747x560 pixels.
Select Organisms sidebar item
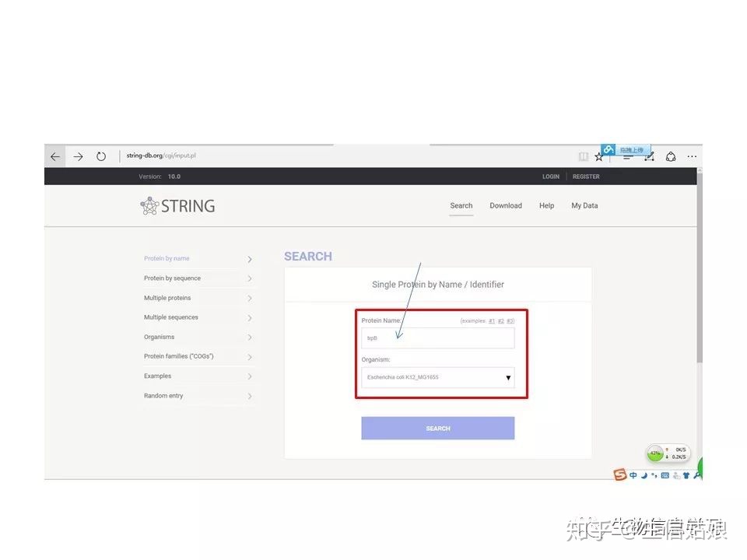pos(159,337)
